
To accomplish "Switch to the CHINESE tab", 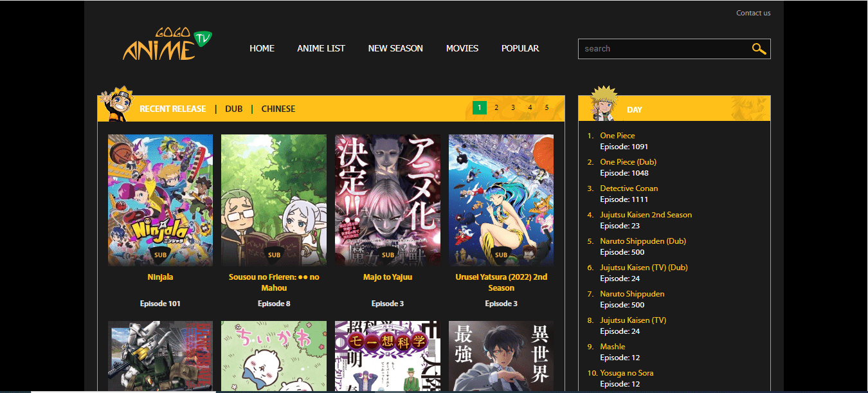I will (x=278, y=109).
